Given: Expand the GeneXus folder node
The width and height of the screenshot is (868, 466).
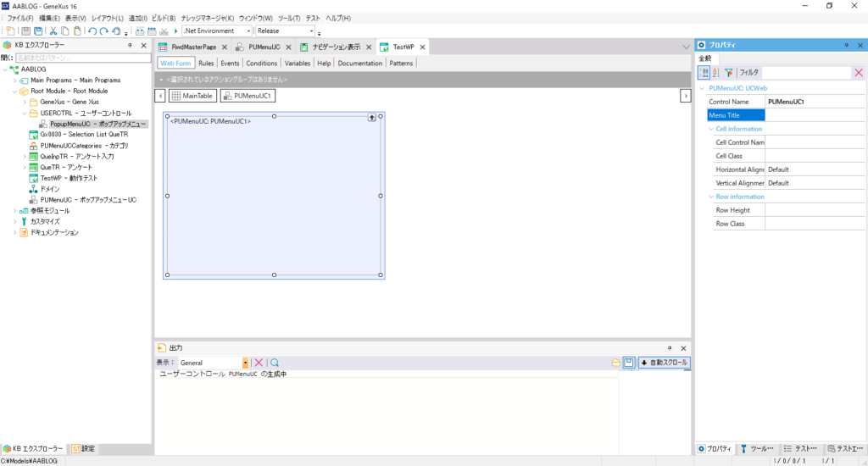Looking at the screenshot, I should click(25, 102).
